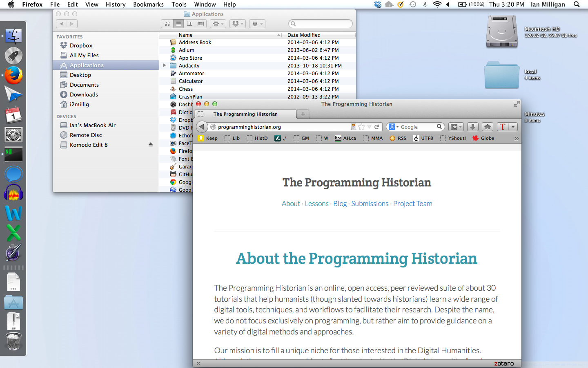Bookmark the page using the star icon
The image size is (588, 368).
(x=361, y=127)
